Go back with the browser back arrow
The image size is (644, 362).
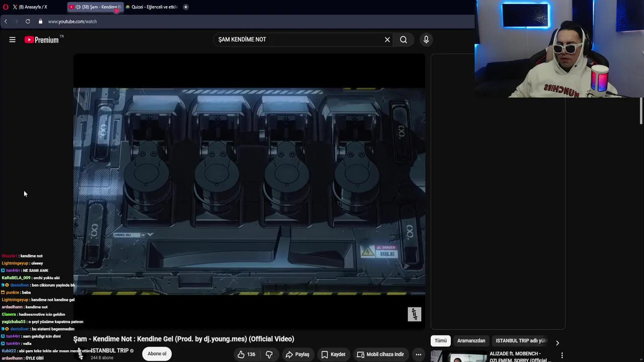pos(6,21)
